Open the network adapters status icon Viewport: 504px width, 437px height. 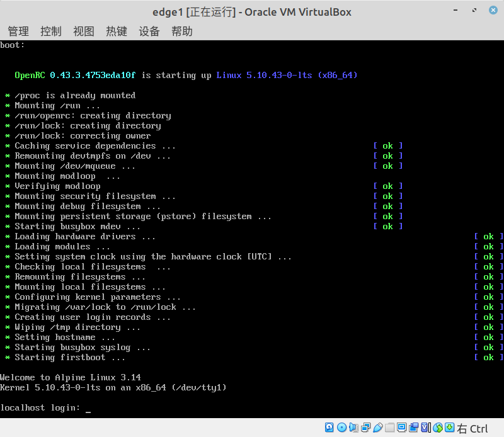click(x=366, y=427)
